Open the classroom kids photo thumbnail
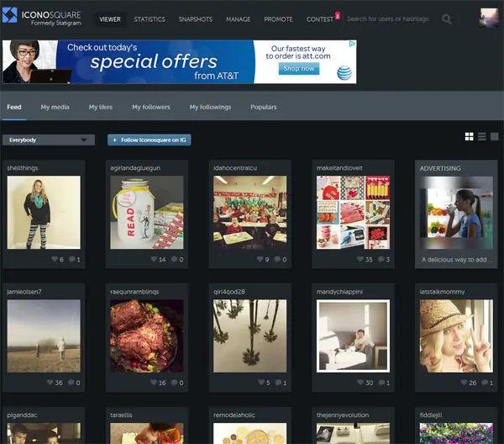The image size is (504, 444). click(250, 213)
